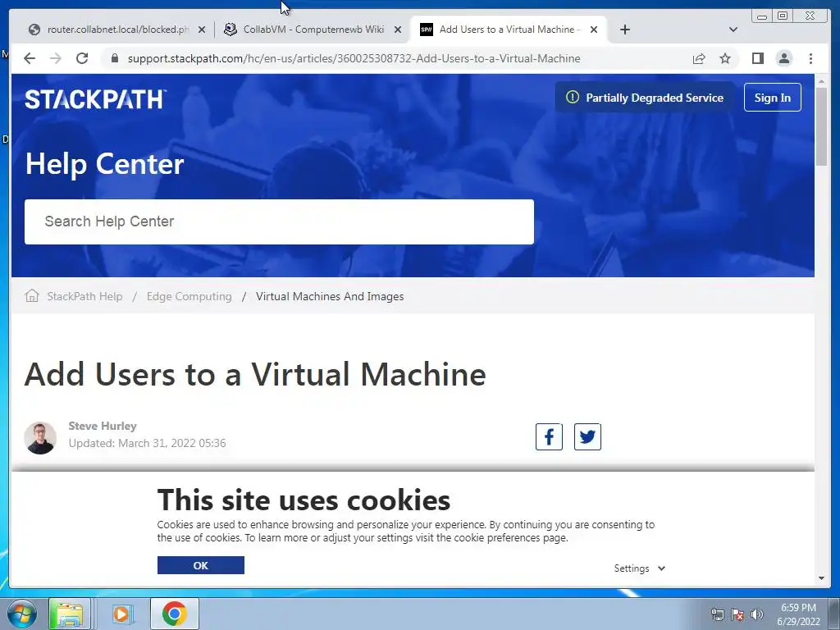This screenshot has height=630, width=840.
Task: Share this page icon in address bar
Action: (699, 58)
